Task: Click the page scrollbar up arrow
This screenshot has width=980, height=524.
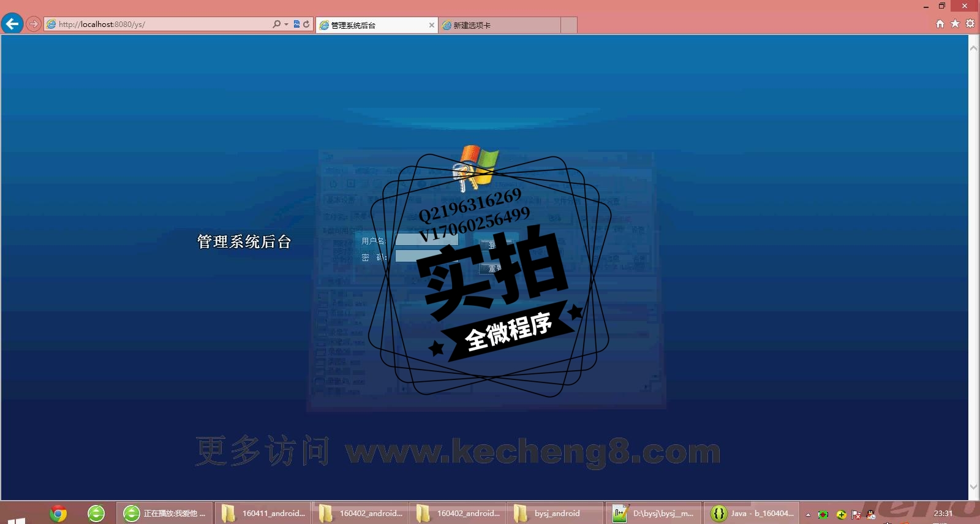Action: click(x=974, y=48)
